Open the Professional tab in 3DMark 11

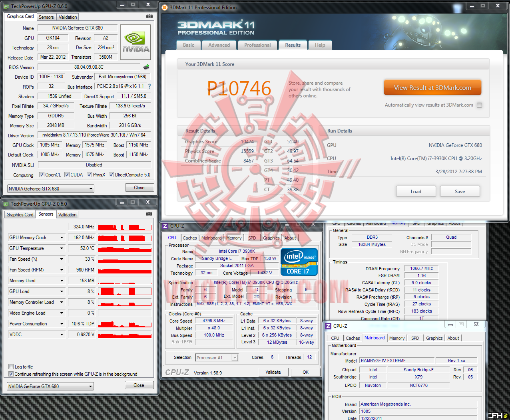tap(257, 45)
